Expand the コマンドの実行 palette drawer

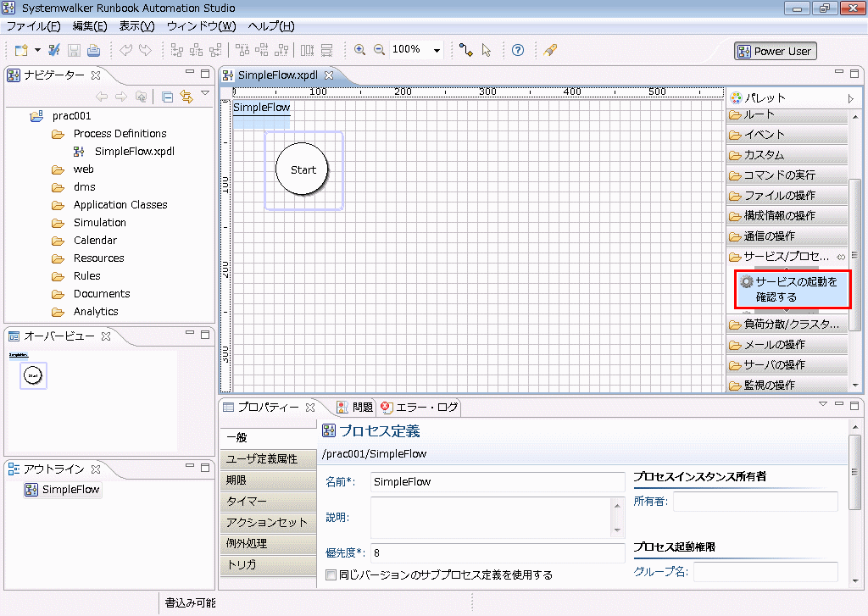[x=787, y=175]
